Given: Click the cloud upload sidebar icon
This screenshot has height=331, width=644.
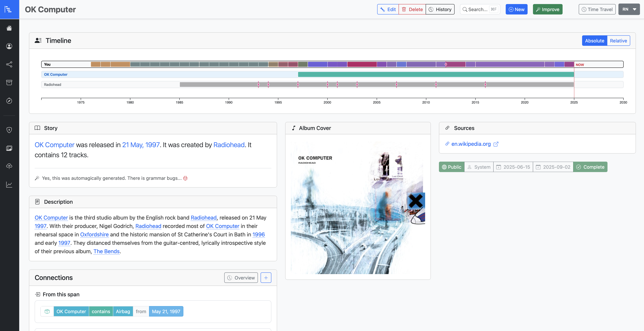Looking at the screenshot, I should (x=9, y=166).
